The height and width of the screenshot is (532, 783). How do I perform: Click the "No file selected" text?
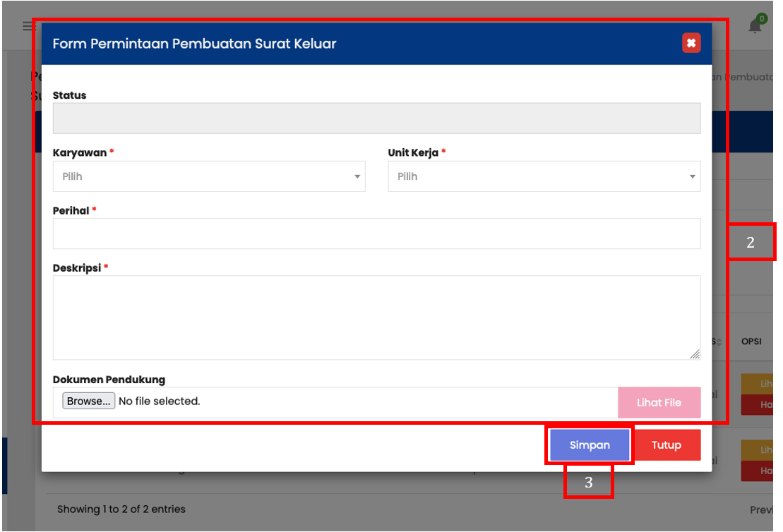(160, 401)
